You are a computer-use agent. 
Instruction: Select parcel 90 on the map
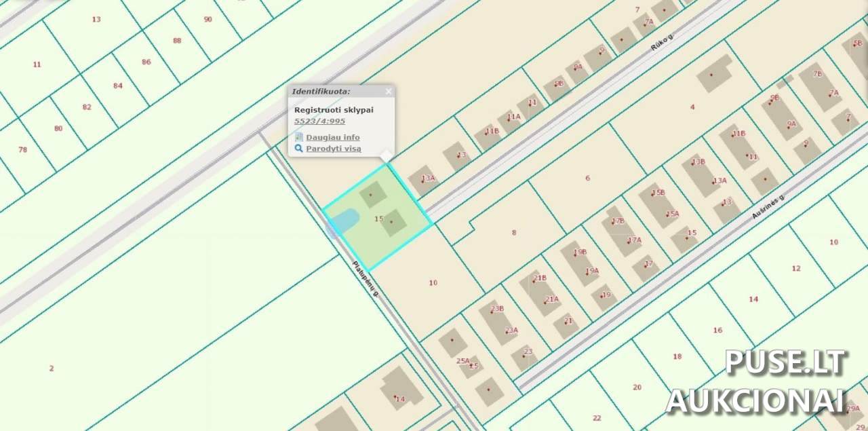(208, 19)
